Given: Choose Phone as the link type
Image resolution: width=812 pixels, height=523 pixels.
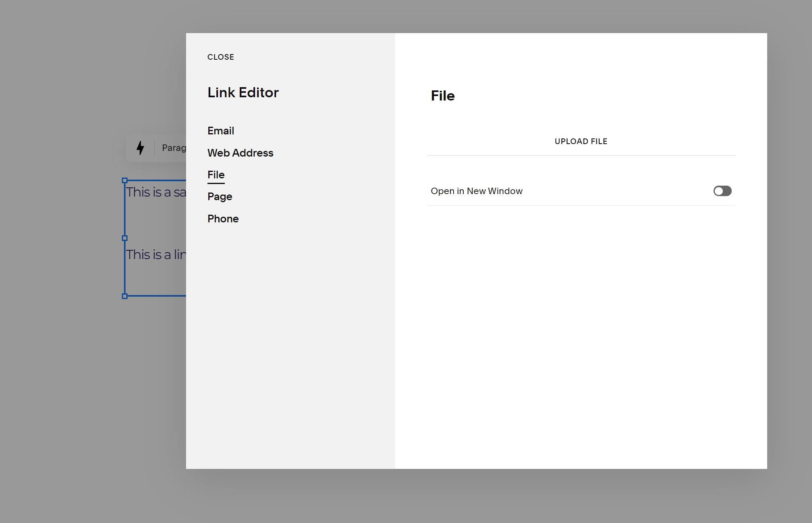Looking at the screenshot, I should point(223,218).
